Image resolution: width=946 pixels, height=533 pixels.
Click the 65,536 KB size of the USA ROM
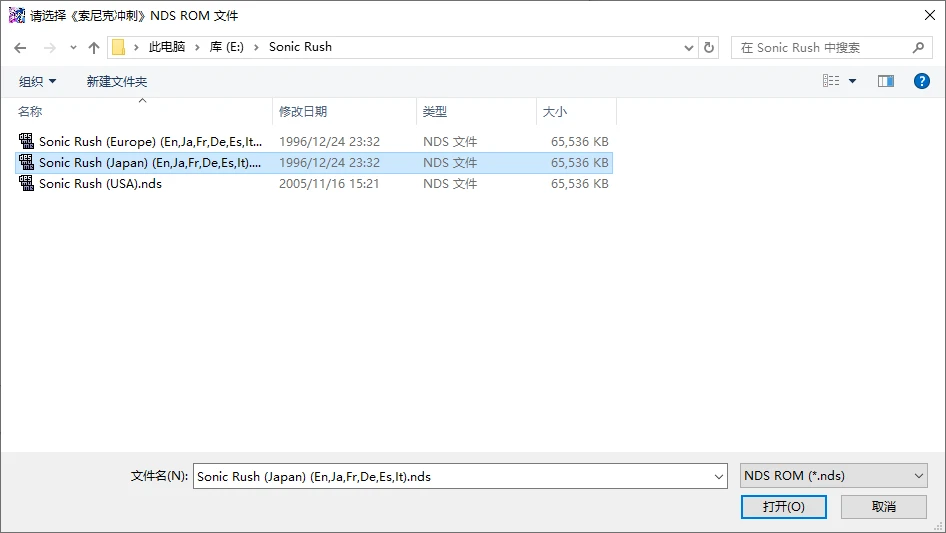click(579, 184)
